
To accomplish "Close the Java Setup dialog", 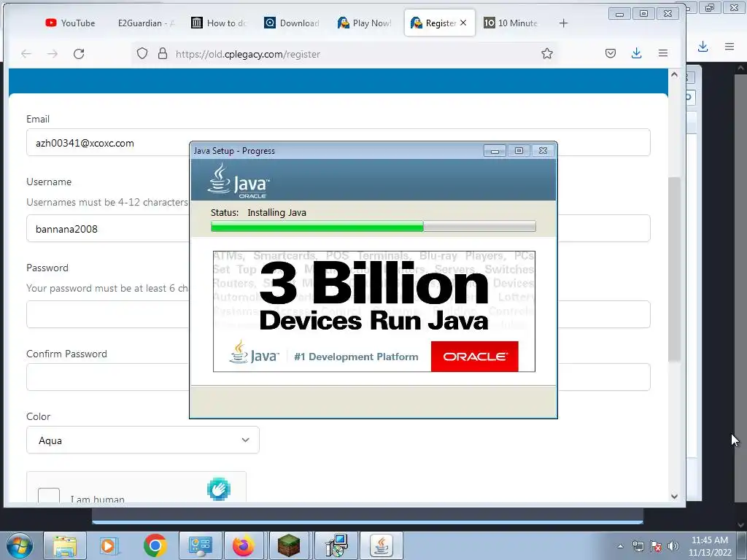I will pyautogui.click(x=543, y=151).
